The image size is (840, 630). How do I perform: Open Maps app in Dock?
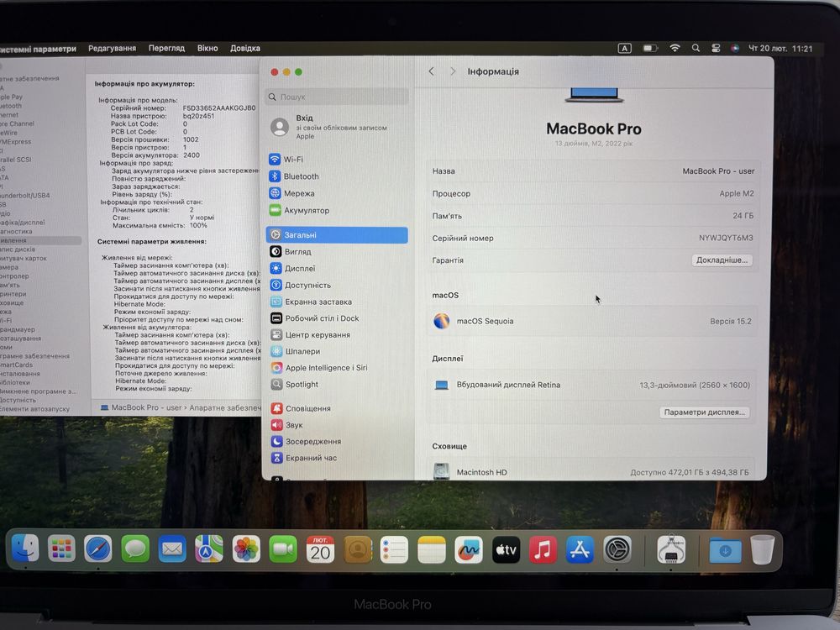[x=209, y=549]
